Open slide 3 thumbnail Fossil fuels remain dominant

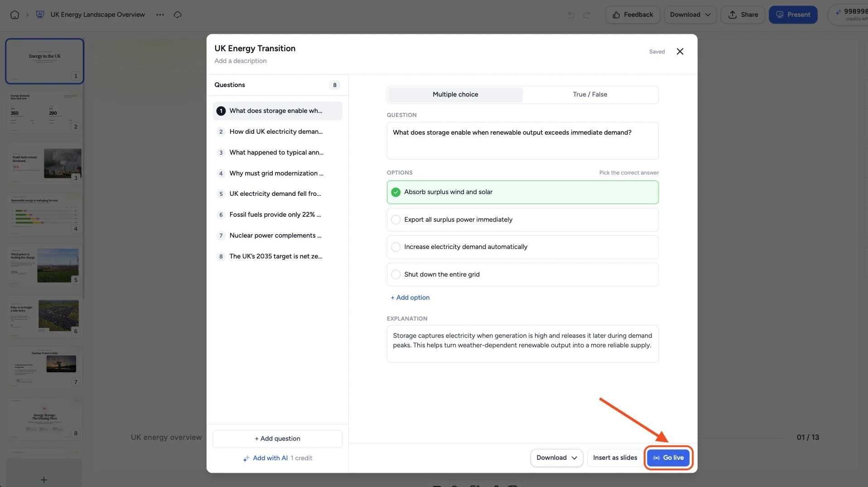[x=44, y=163]
